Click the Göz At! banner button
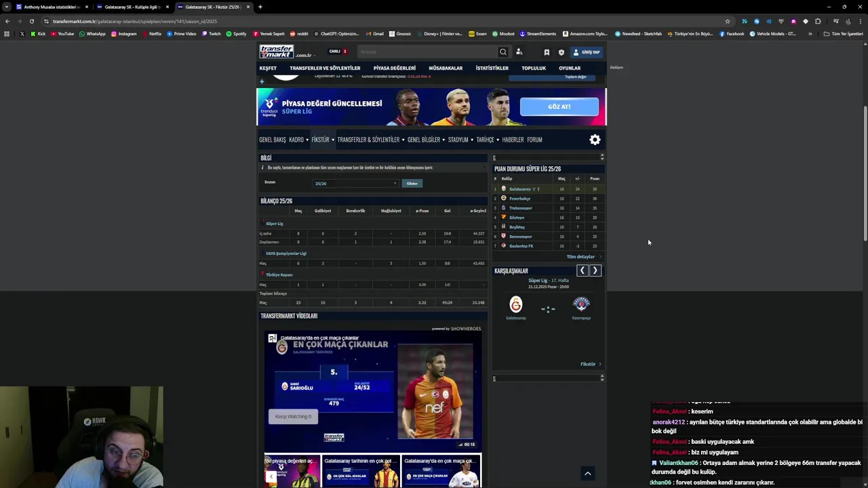The image size is (868, 488). pos(559,106)
